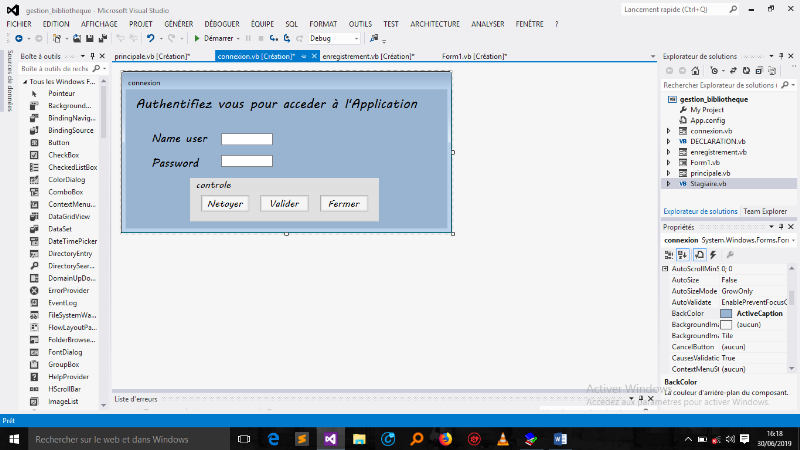The height and width of the screenshot is (450, 800).
Task: Open the DÉBOGUER menu
Action: coord(222,24)
